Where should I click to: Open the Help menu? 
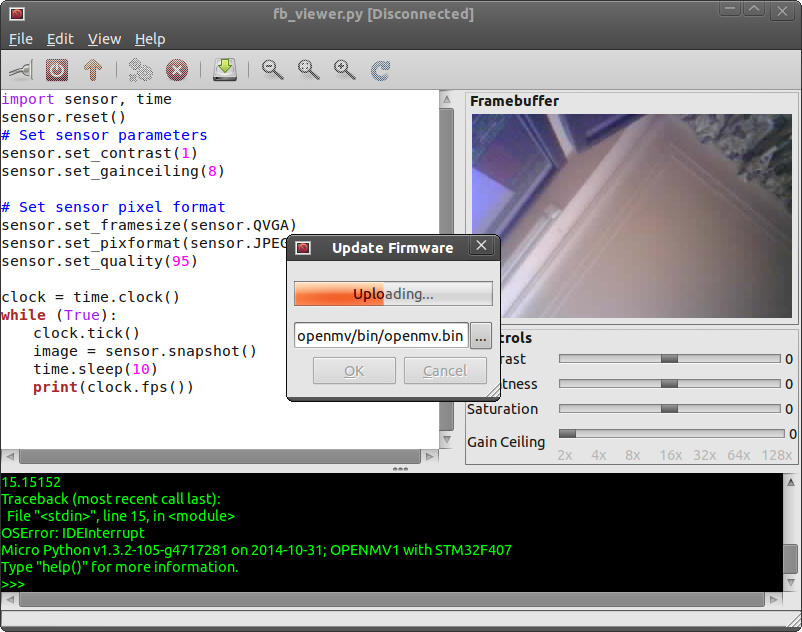pos(150,39)
